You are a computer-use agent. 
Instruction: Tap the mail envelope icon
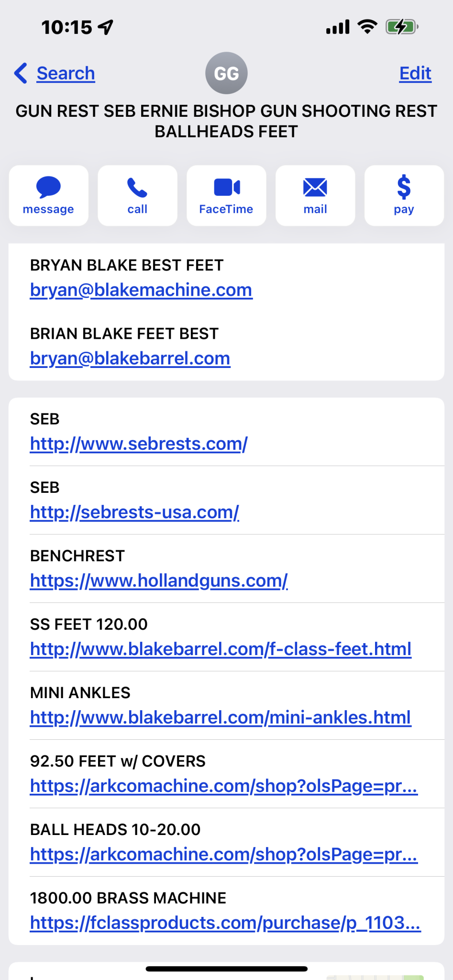[315, 187]
